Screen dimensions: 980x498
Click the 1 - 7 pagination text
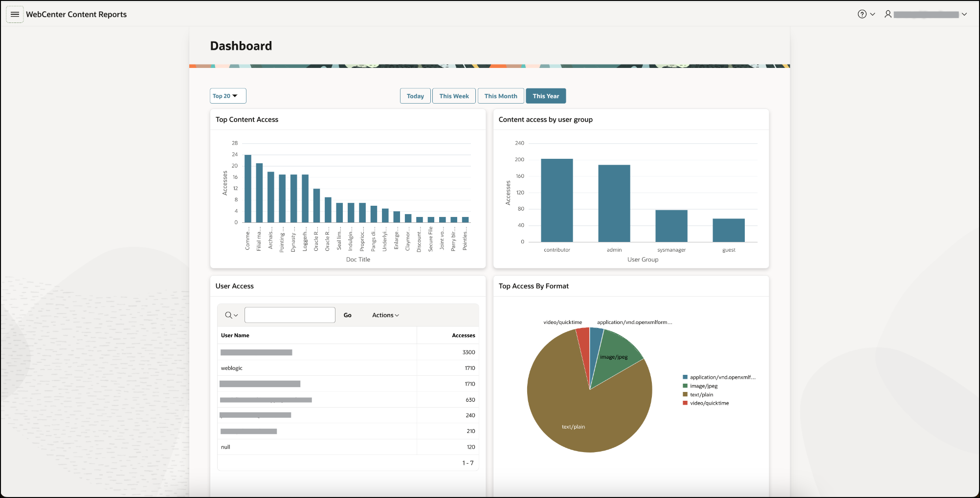tap(468, 463)
